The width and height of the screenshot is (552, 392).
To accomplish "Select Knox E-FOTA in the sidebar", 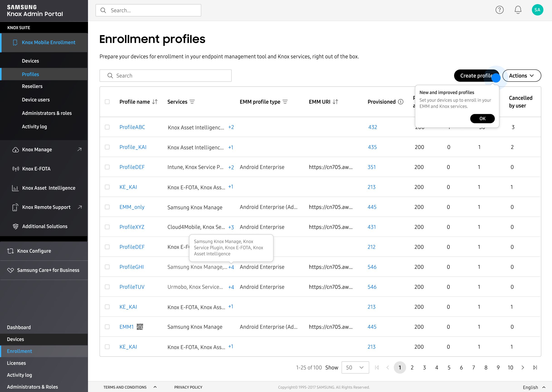I will (36, 168).
